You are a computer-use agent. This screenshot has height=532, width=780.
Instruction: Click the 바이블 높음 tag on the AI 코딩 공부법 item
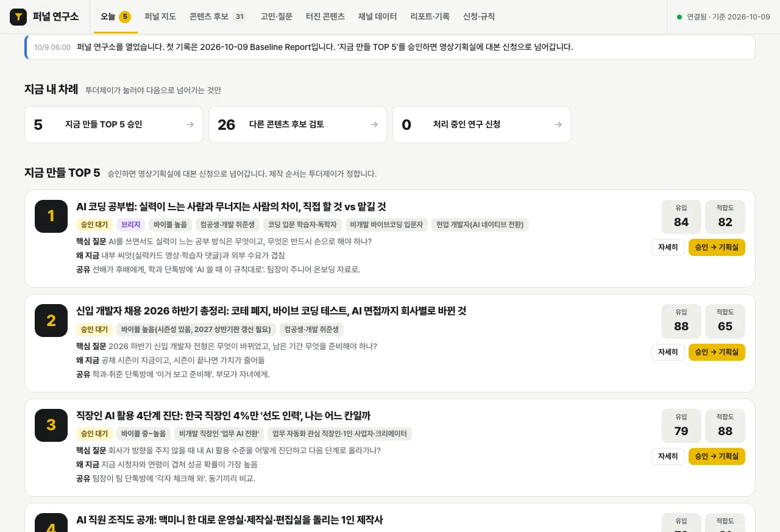pyautogui.click(x=171, y=225)
